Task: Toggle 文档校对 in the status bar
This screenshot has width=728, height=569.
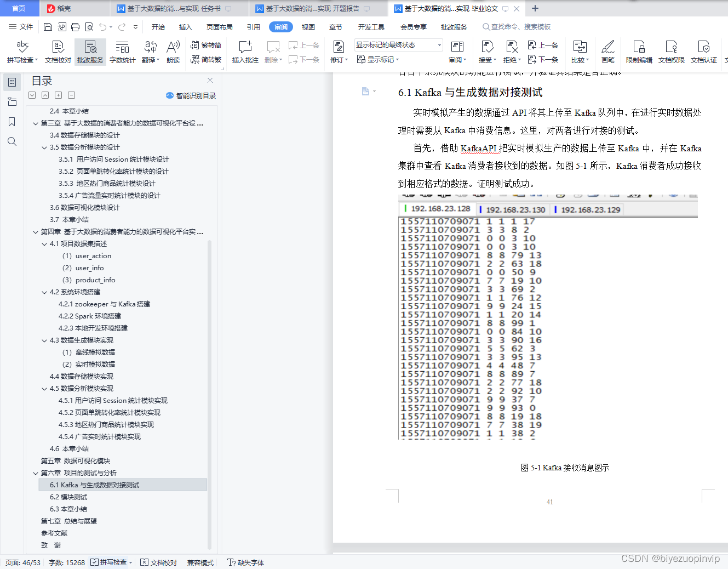Action: pyautogui.click(x=159, y=562)
